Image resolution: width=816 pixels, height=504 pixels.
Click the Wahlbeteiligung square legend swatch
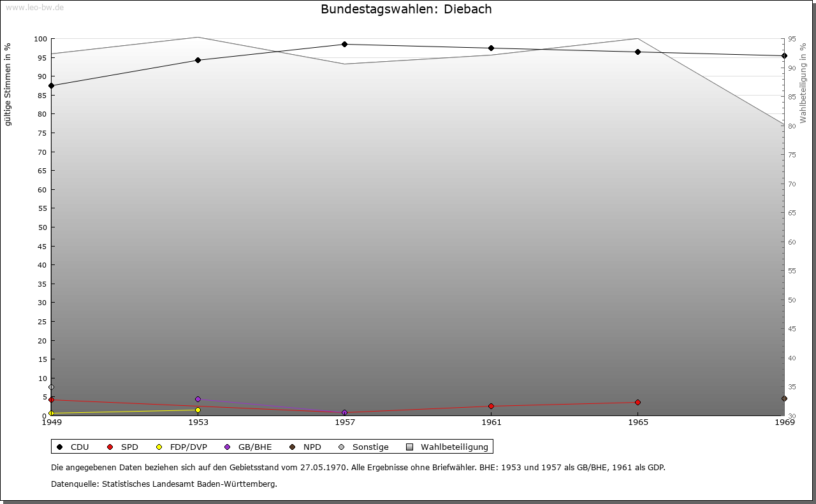pyautogui.click(x=410, y=447)
